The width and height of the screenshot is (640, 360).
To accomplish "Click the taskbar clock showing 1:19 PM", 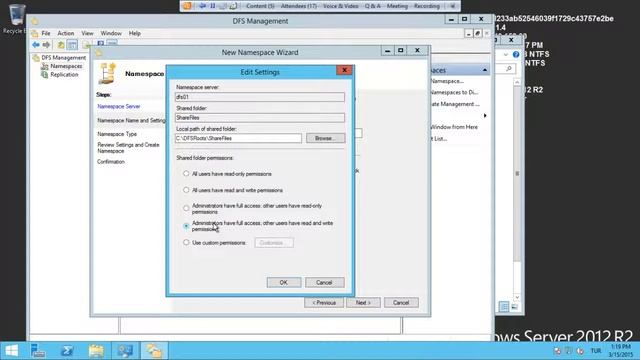I will (x=620, y=351).
